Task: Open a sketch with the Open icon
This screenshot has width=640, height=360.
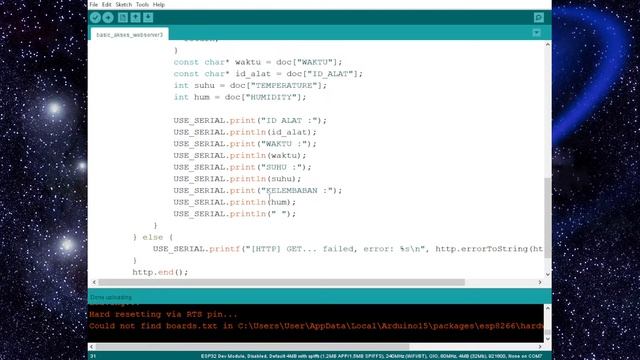Action: click(136, 18)
